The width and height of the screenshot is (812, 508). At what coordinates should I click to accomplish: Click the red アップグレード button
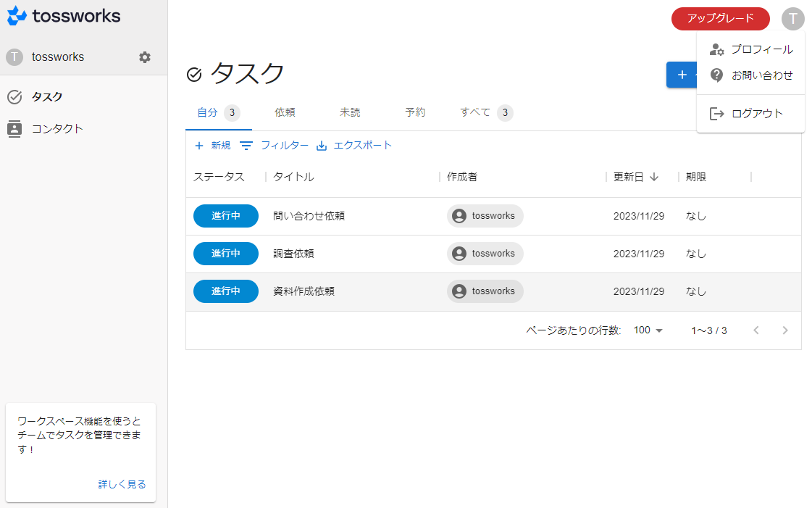[720, 19]
